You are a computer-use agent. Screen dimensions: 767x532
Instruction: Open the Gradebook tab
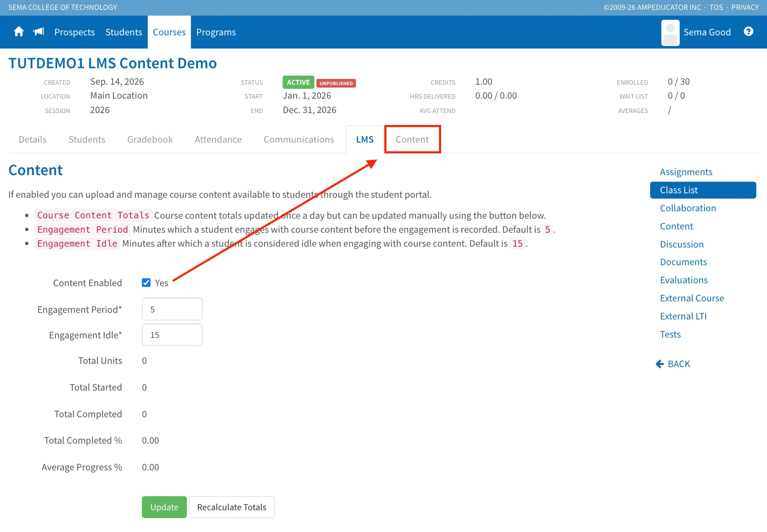click(150, 139)
